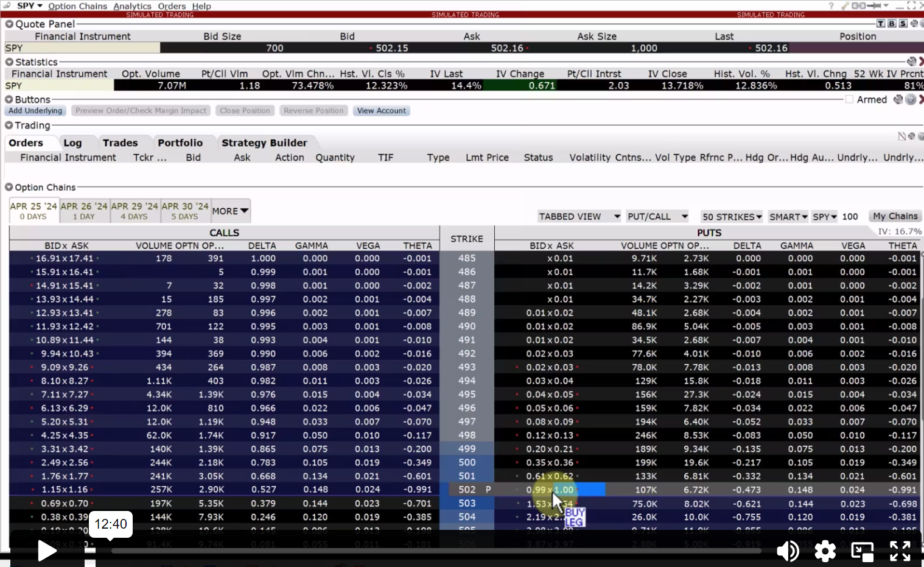Click the View Account button
Screen dimensions: 924x567
click(382, 111)
